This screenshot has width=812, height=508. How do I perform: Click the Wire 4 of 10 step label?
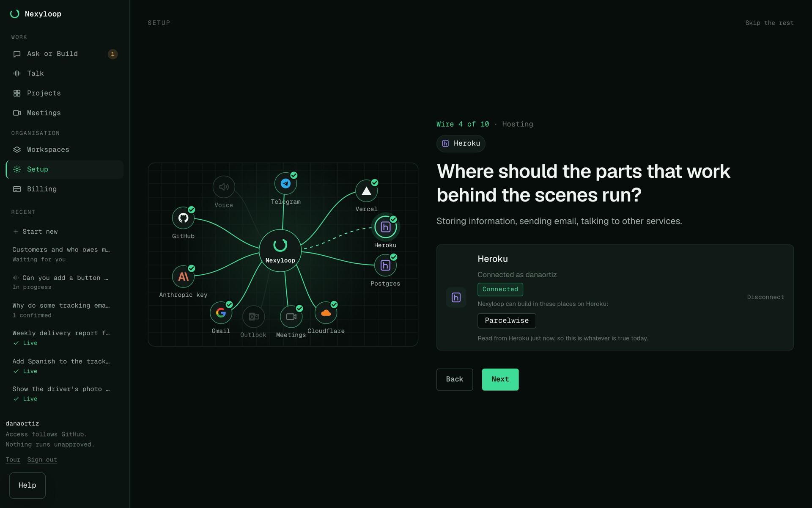click(x=463, y=124)
